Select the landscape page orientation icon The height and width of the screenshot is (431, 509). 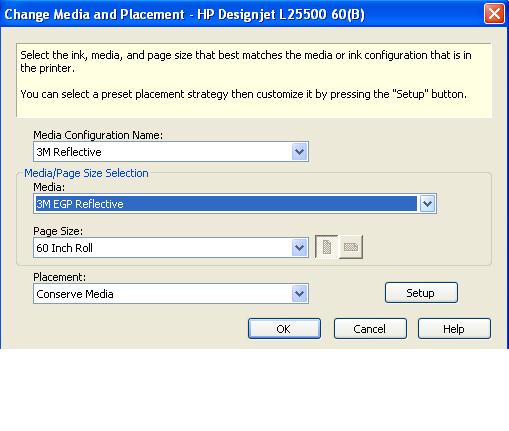[x=351, y=247]
